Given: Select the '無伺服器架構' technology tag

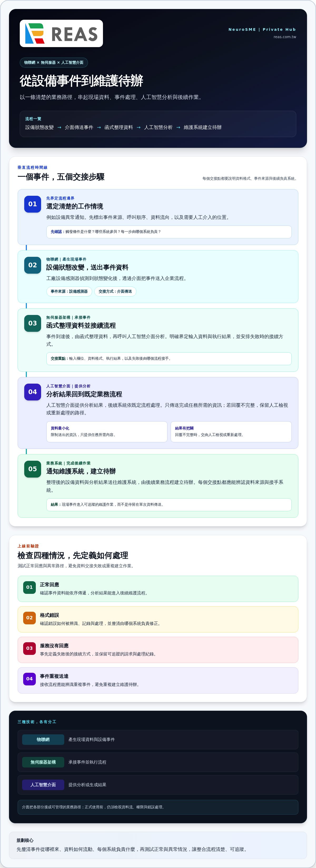Looking at the screenshot, I should tap(43, 762).
